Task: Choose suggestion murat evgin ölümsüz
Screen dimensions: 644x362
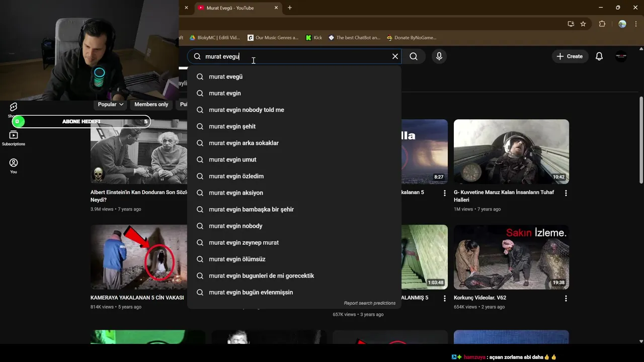Action: pyautogui.click(x=294, y=259)
